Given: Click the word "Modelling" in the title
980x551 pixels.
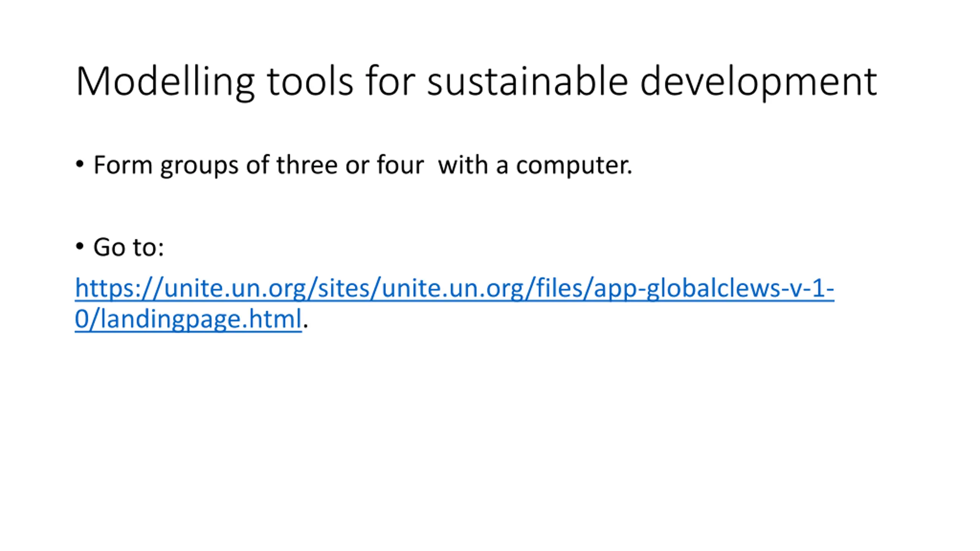Looking at the screenshot, I should click(x=165, y=82).
